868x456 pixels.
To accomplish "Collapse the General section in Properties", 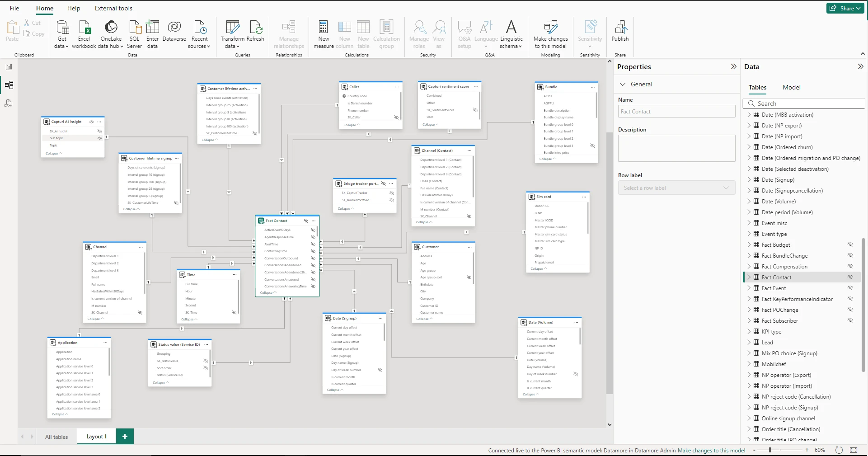I will click(623, 85).
